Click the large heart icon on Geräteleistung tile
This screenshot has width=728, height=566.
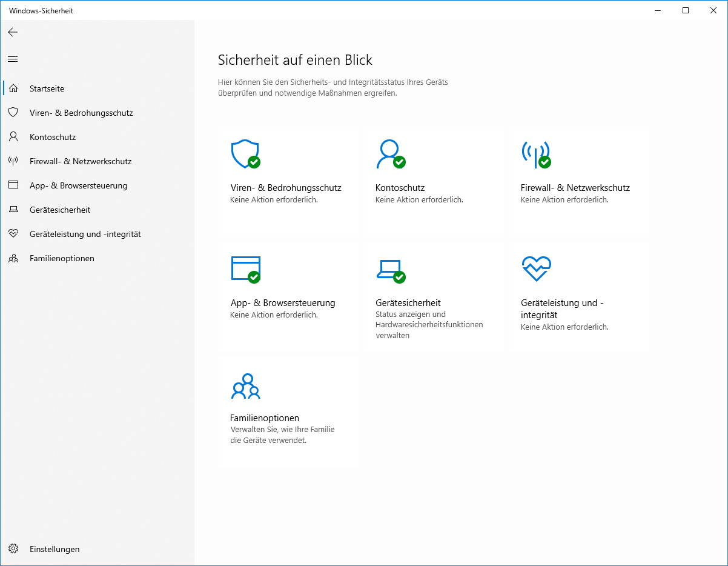tap(536, 268)
